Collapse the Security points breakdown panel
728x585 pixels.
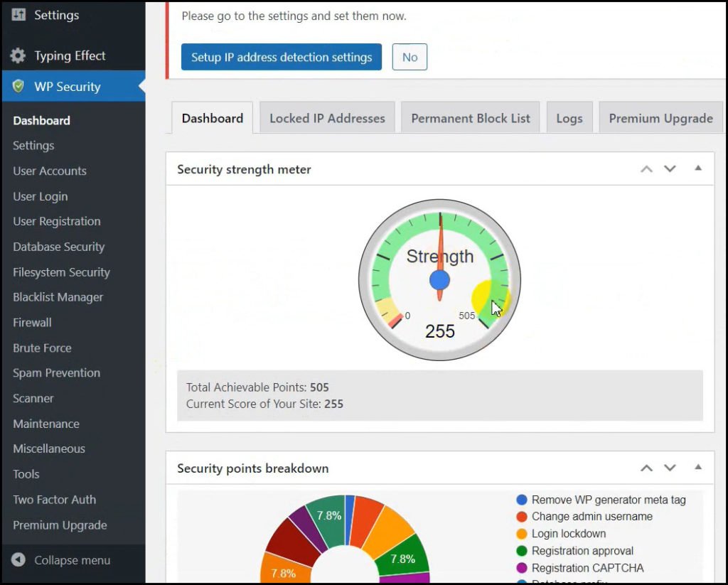point(697,468)
